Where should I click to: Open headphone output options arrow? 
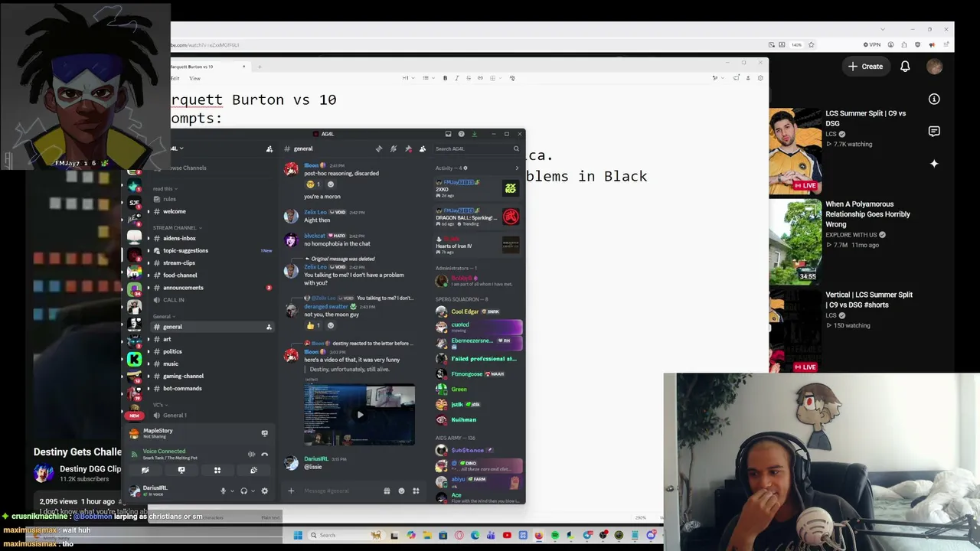(x=253, y=491)
